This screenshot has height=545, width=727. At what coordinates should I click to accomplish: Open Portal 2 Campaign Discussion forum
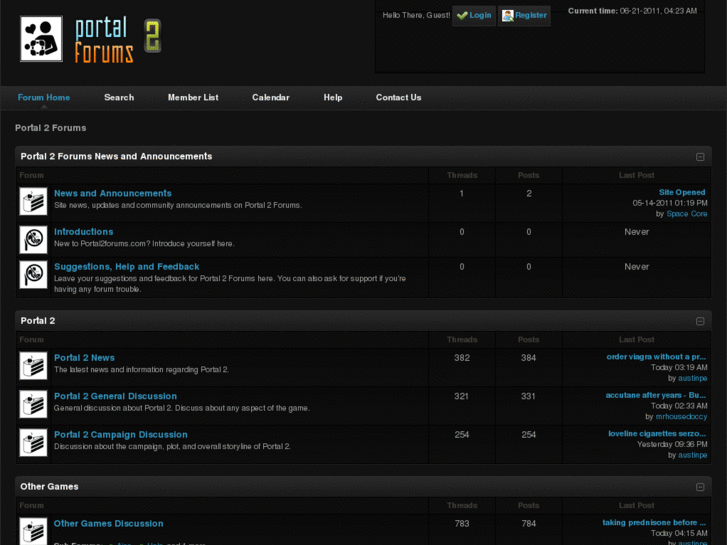click(x=121, y=435)
